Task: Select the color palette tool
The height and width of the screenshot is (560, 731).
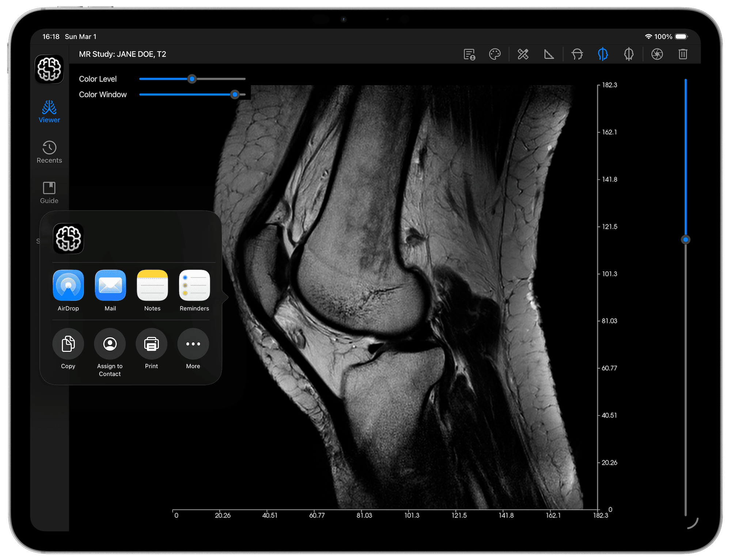Action: pyautogui.click(x=495, y=54)
